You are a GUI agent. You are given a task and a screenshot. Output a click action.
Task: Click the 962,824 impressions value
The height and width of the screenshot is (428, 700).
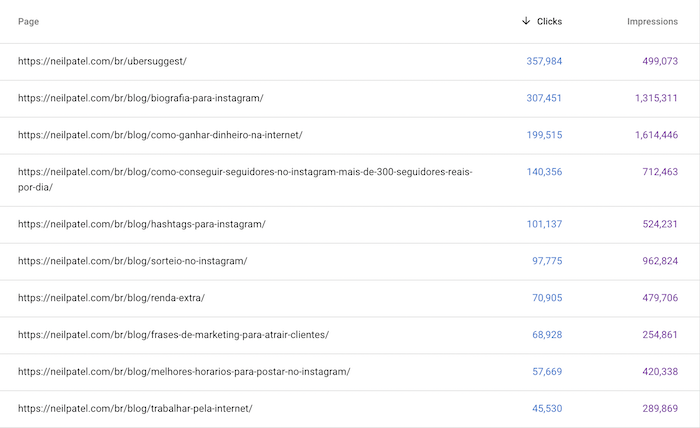pyautogui.click(x=660, y=261)
